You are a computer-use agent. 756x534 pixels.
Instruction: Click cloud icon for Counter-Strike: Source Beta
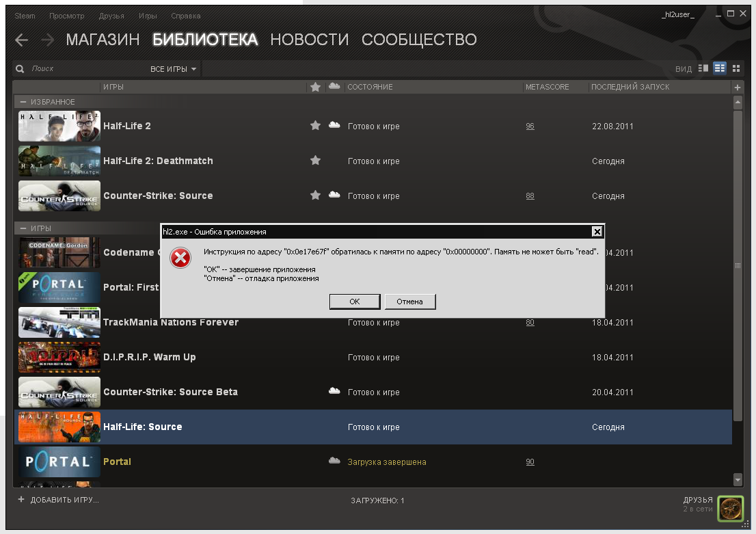tap(334, 390)
